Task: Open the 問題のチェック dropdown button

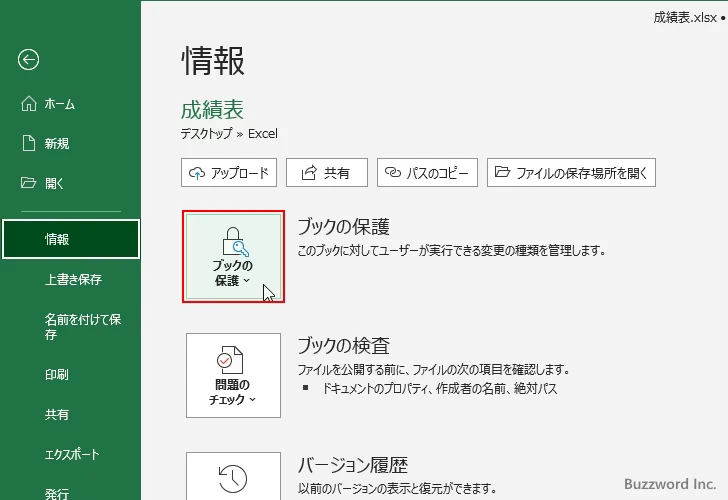Action: tap(234, 375)
